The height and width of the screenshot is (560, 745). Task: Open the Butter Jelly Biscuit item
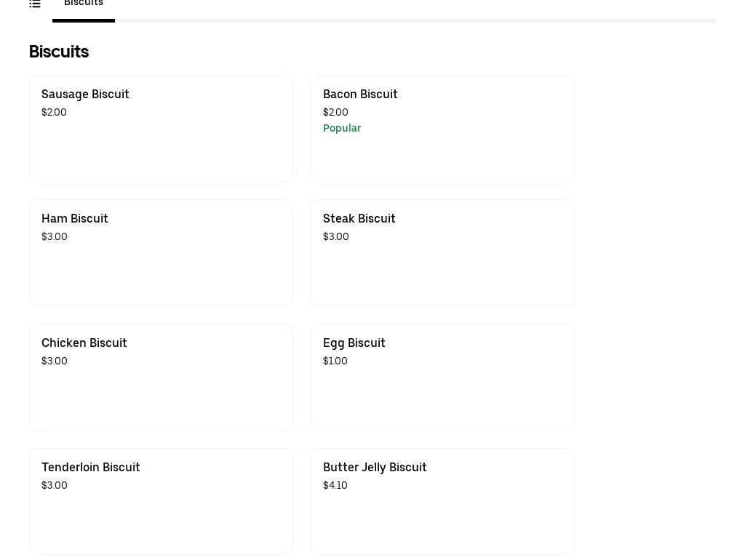[442, 501]
